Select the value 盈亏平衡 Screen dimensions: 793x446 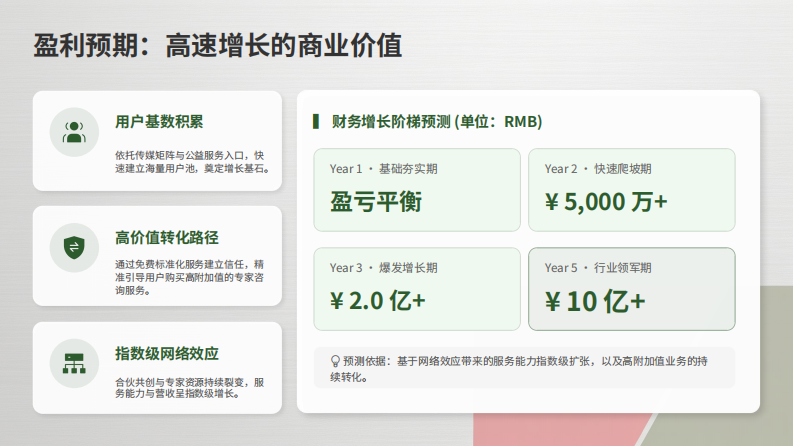[376, 202]
